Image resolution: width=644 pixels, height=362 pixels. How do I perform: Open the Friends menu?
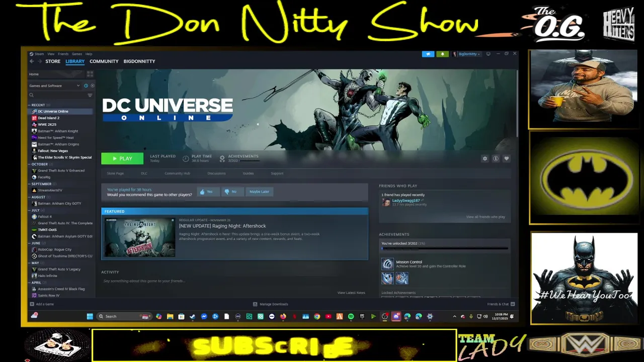(63, 54)
